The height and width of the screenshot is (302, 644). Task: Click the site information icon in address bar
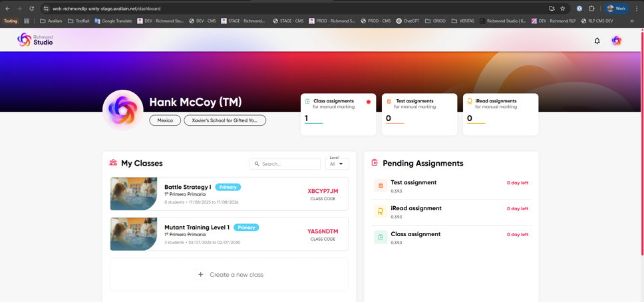[46, 8]
